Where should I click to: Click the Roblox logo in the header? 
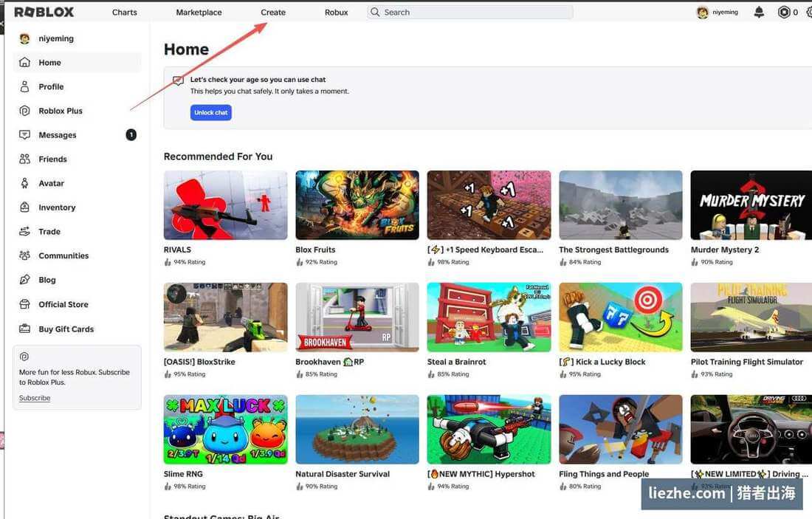tap(44, 12)
